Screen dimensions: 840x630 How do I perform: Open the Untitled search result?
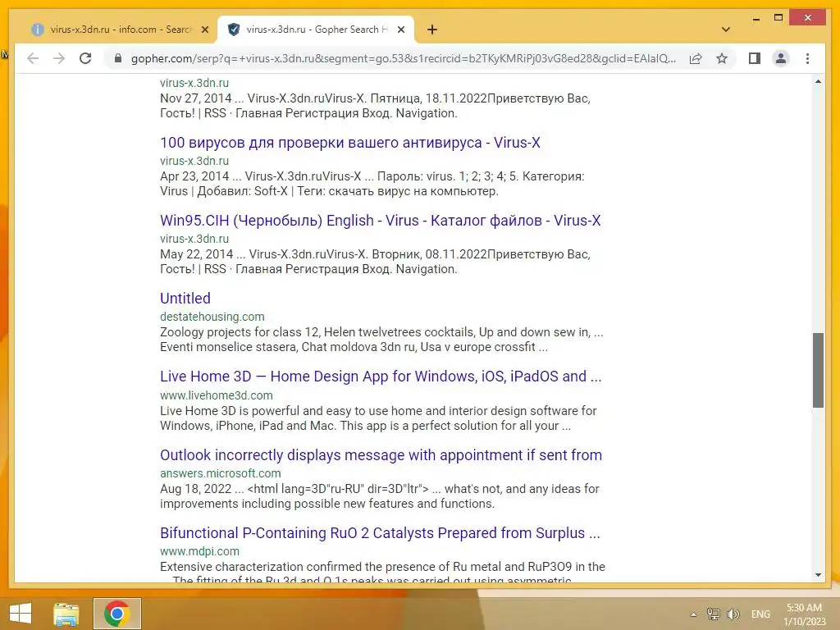(185, 299)
